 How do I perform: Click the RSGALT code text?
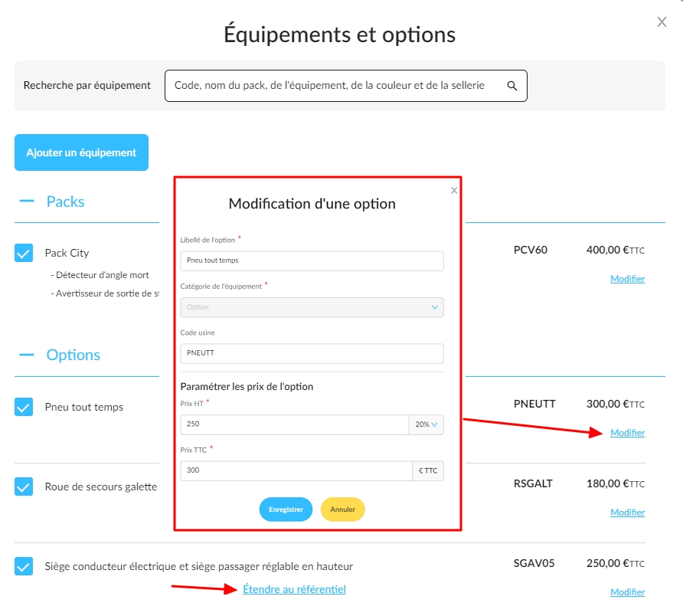point(533,483)
